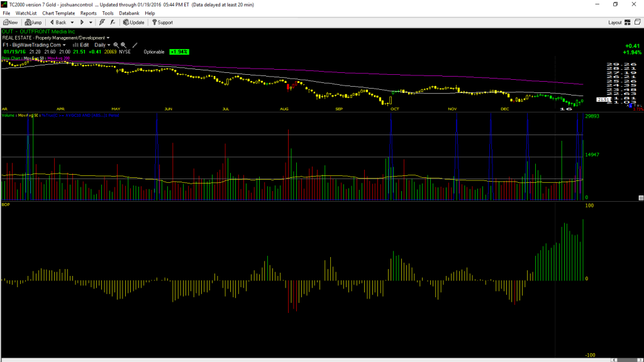The height and width of the screenshot is (362, 644).
Task: Select the line drawing tool icon
Action: [135, 45]
